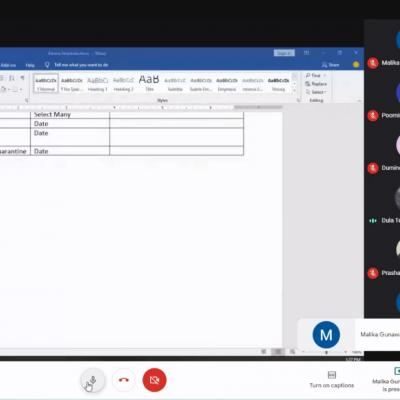Click the Sign in button in title bar
Screen dimensions: 400x400
tap(284, 53)
